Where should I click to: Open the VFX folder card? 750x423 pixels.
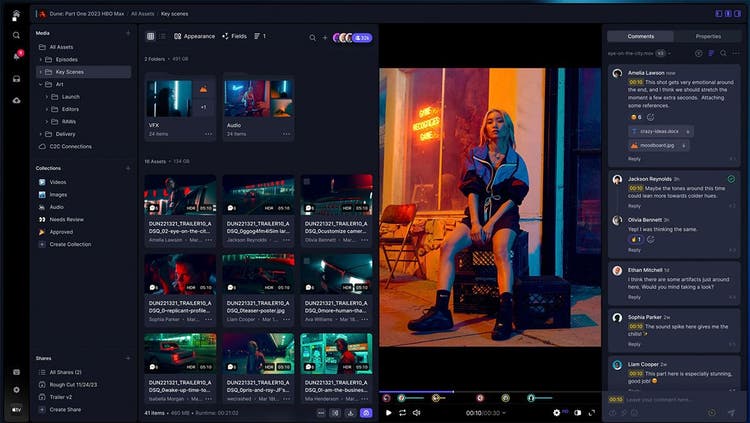pyautogui.click(x=180, y=108)
